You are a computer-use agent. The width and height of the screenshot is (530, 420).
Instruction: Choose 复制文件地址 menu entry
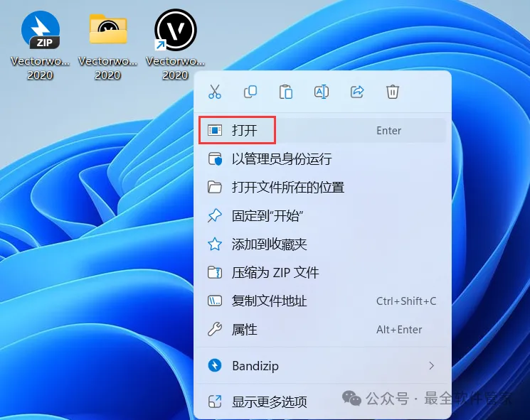(x=322, y=301)
